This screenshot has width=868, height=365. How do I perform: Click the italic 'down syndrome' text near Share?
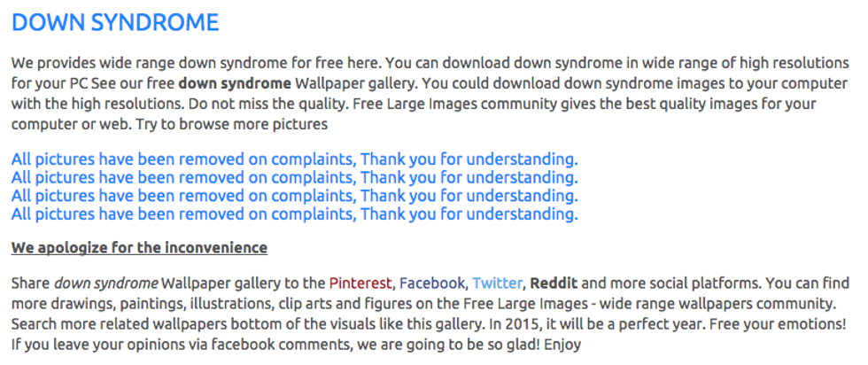pos(105,283)
